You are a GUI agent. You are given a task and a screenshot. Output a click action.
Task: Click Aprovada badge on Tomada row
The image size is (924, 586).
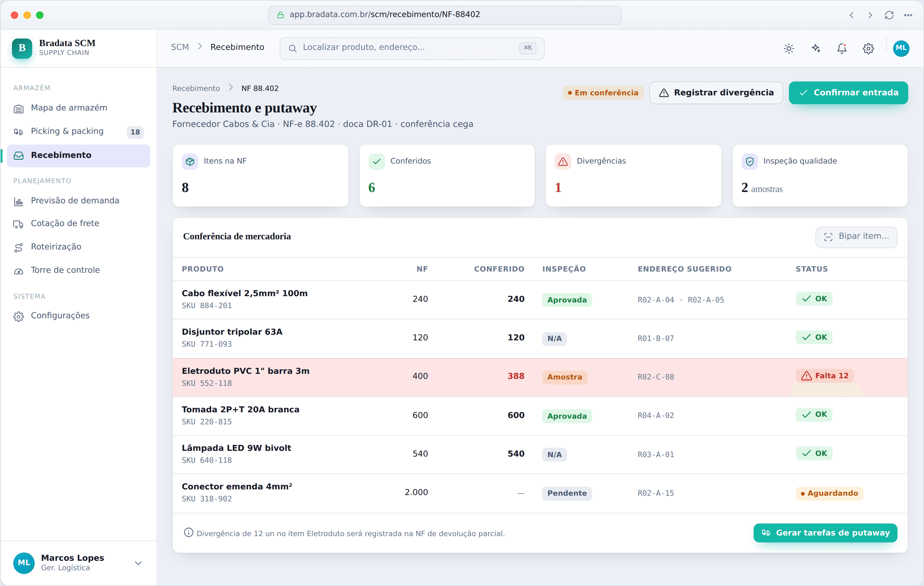567,416
